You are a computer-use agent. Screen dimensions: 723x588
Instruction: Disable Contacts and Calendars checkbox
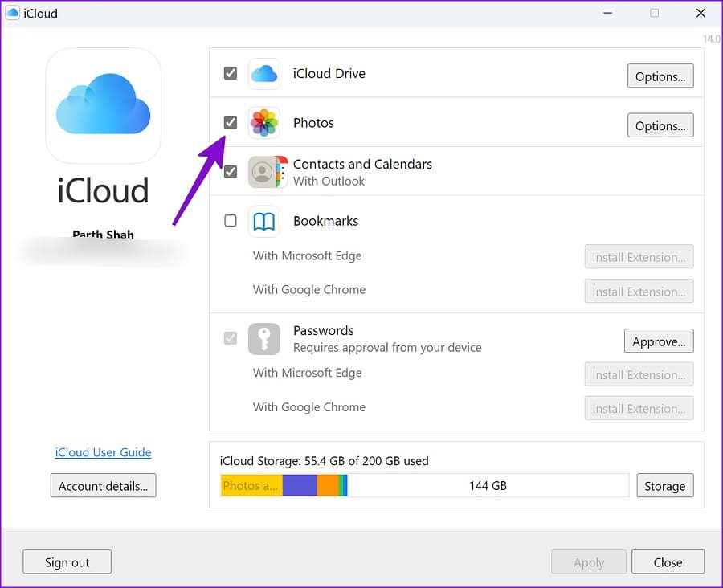click(231, 172)
